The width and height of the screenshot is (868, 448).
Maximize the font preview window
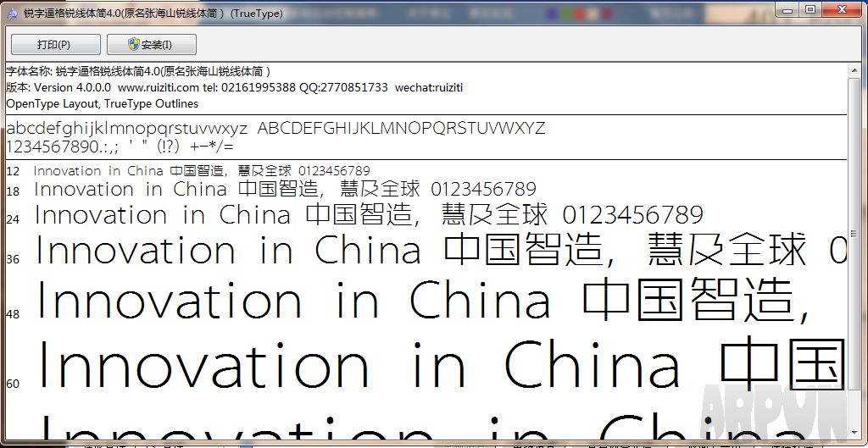click(810, 9)
